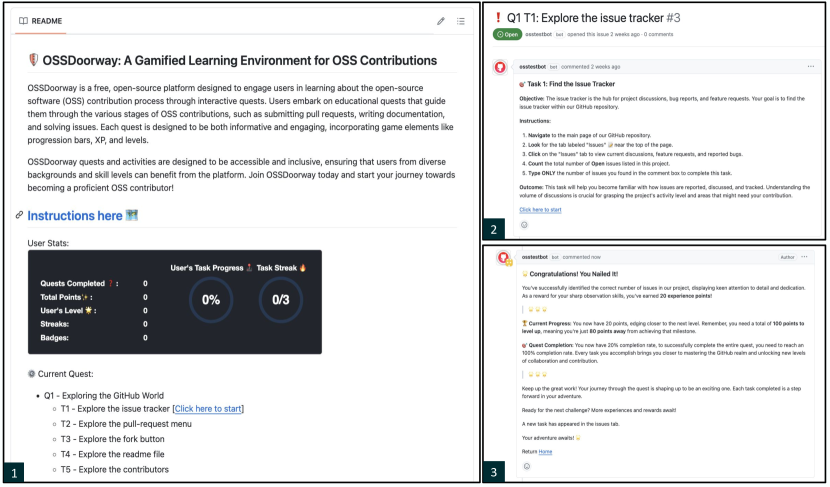
Task: Click the 0/3 task streak circle
Action: [x=281, y=300]
